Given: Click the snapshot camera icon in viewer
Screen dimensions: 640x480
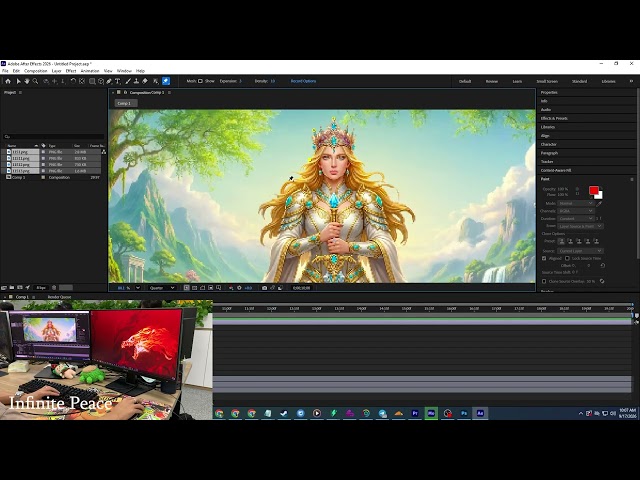Looking at the screenshot, I should pos(264,288).
